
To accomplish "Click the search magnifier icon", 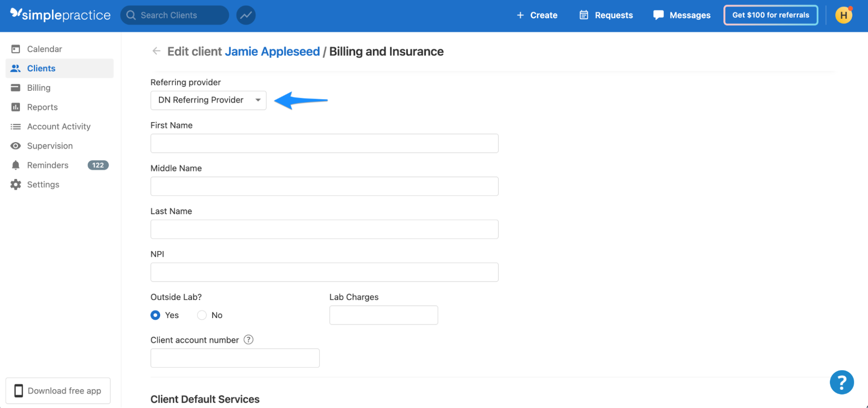I will click(x=131, y=15).
